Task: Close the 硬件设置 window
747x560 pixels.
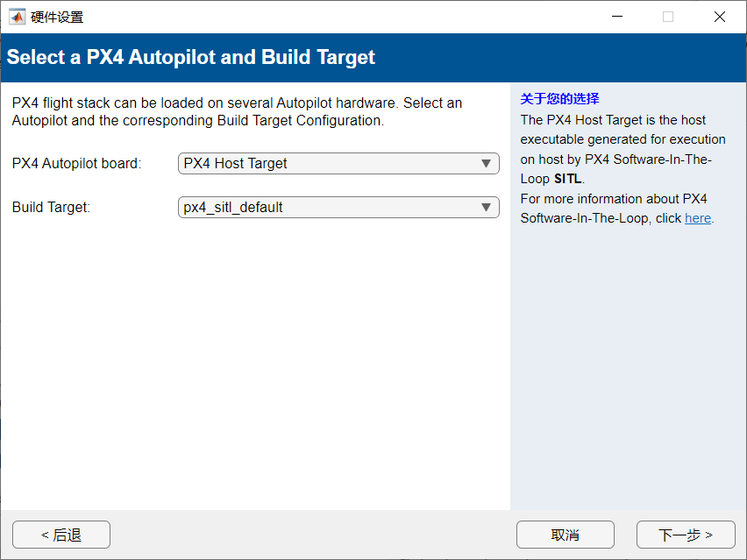Action: click(x=720, y=17)
